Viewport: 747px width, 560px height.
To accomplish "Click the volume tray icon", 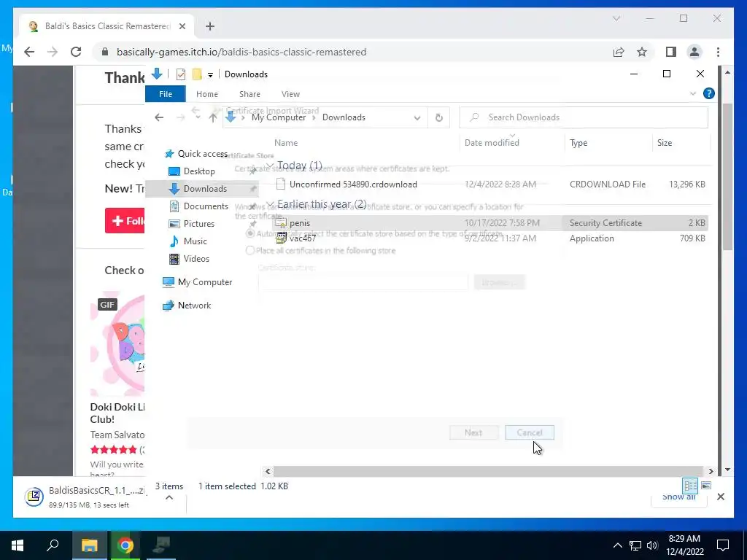I will coord(652,545).
